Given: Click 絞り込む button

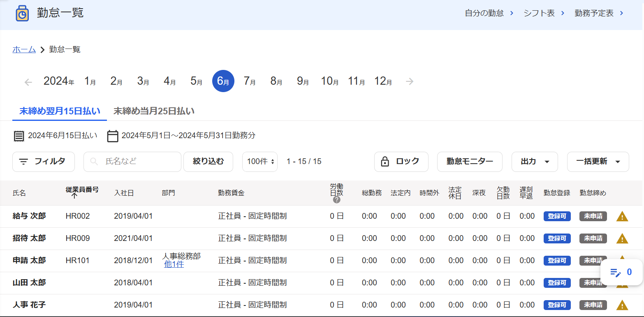Looking at the screenshot, I should [x=208, y=162].
